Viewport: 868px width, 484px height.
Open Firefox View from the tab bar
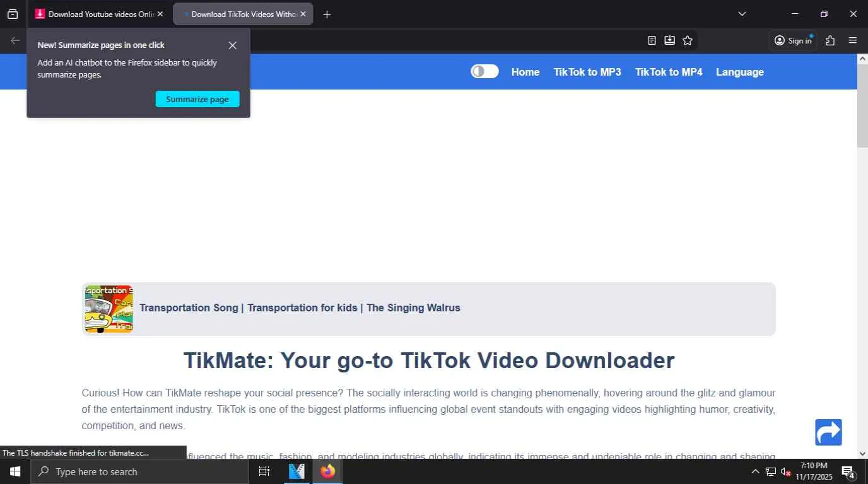click(13, 14)
